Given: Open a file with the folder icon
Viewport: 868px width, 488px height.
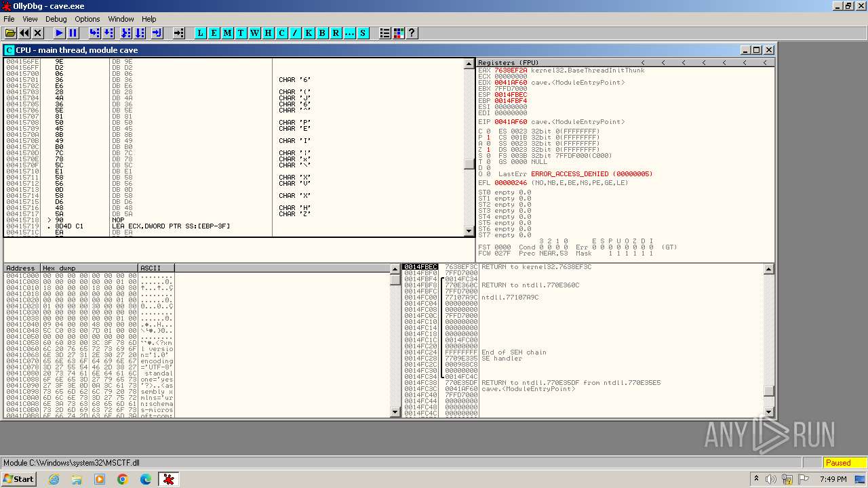Looking at the screenshot, I should [x=10, y=33].
